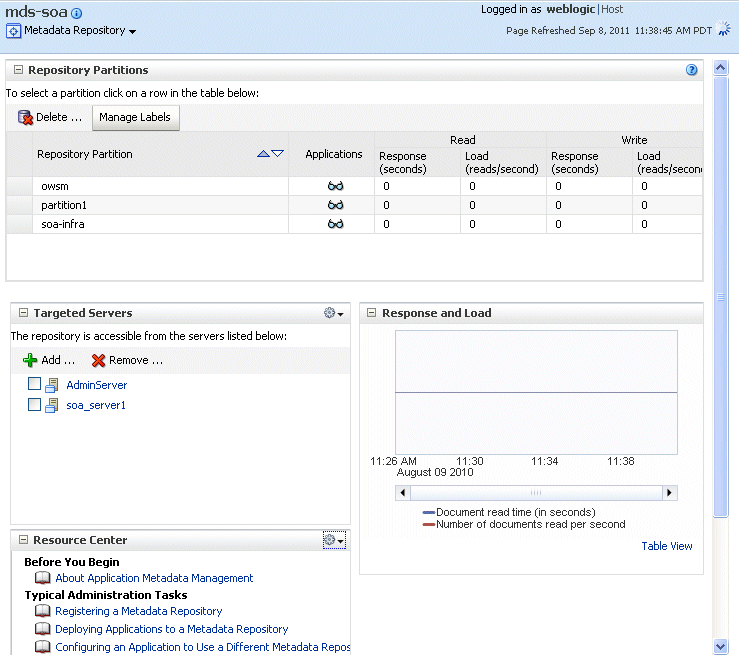Click the green Add server icon

tap(30, 361)
